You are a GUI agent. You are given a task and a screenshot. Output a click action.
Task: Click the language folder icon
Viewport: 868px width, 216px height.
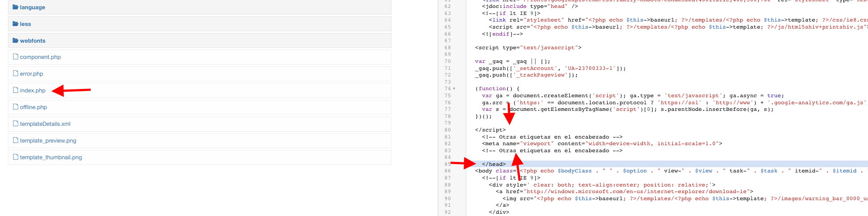15,7
